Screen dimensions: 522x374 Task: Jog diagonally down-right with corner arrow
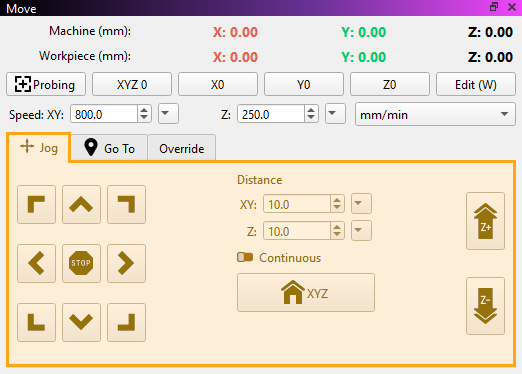coord(126,322)
